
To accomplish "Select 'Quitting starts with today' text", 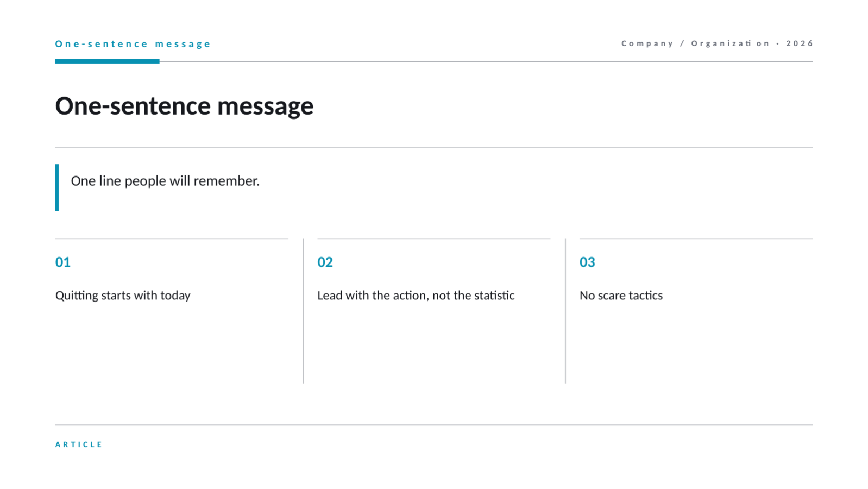I will point(123,296).
